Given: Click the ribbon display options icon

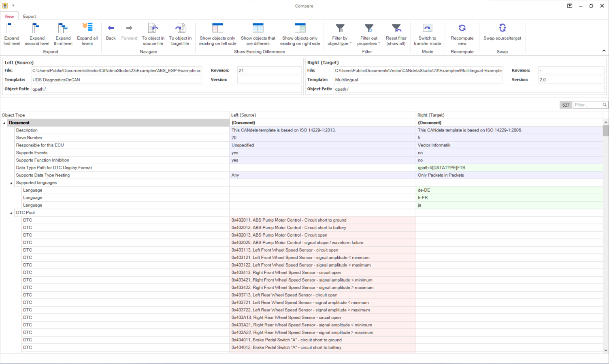Looking at the screenshot, I should pos(570,6).
